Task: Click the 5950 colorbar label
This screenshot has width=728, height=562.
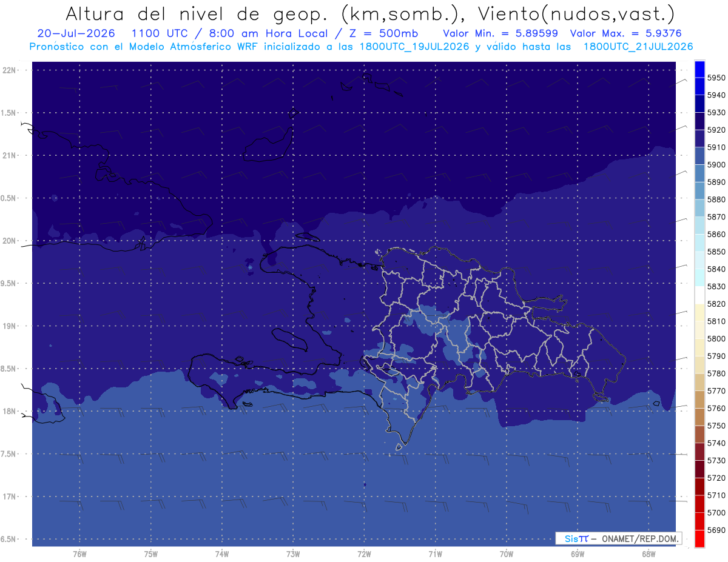Action: [716, 78]
